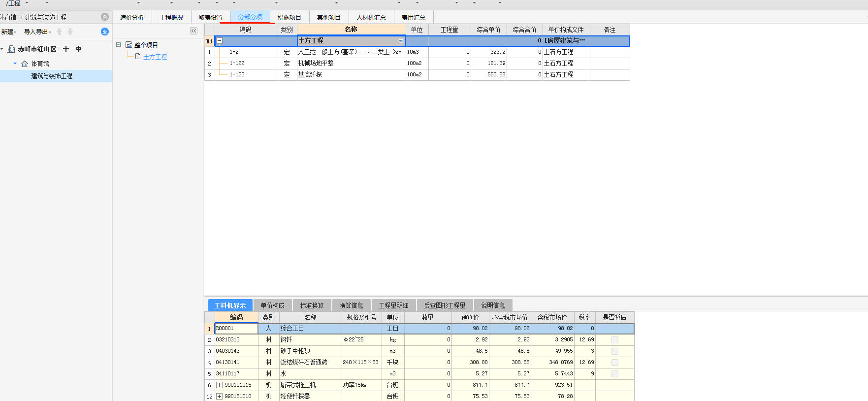868x401 pixels.
Task: Click the document icon beside 土方工程
Action: coord(138,57)
